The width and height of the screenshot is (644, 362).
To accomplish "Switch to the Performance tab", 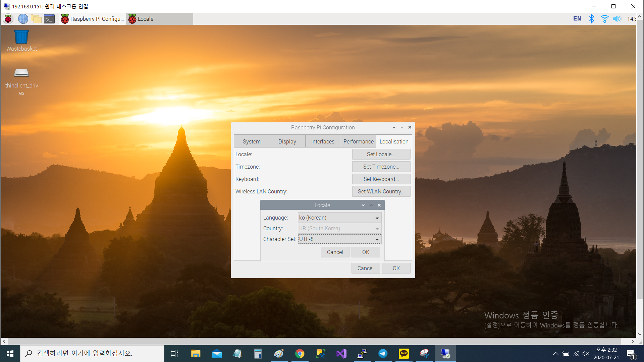I will point(358,141).
